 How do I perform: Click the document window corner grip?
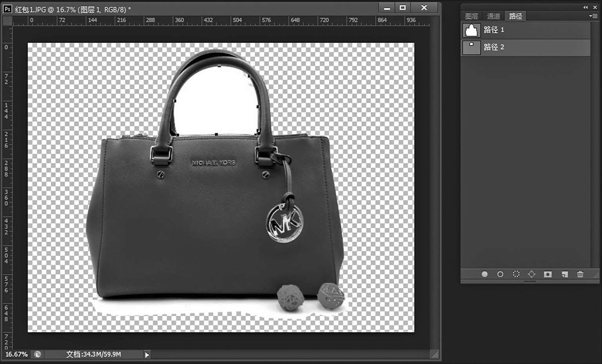coord(435,355)
